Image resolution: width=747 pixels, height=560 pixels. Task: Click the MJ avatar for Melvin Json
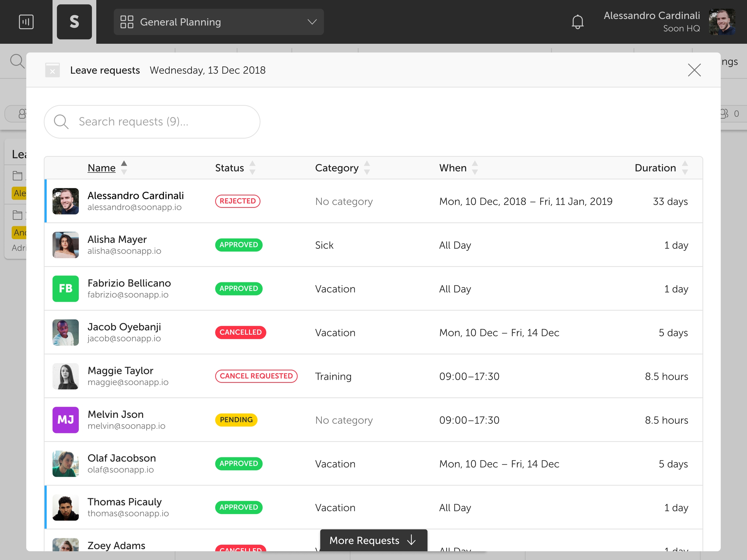coord(65,420)
